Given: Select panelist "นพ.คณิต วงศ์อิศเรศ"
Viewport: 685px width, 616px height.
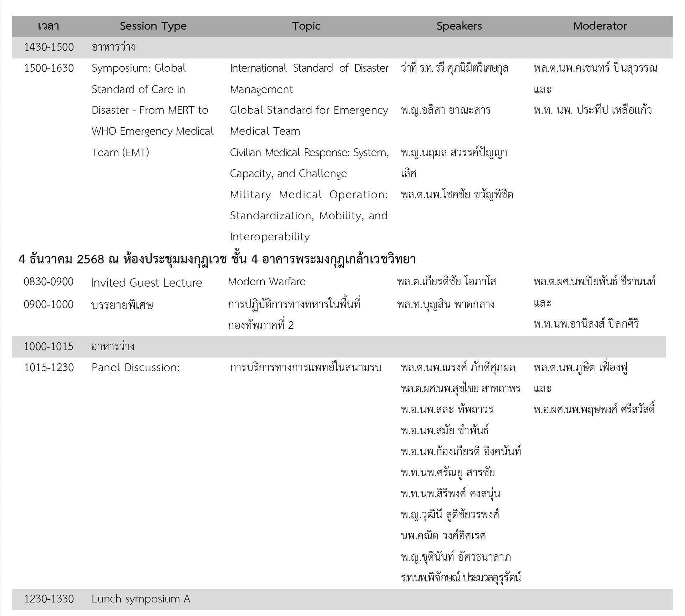Looking at the screenshot, I should coord(443,536).
